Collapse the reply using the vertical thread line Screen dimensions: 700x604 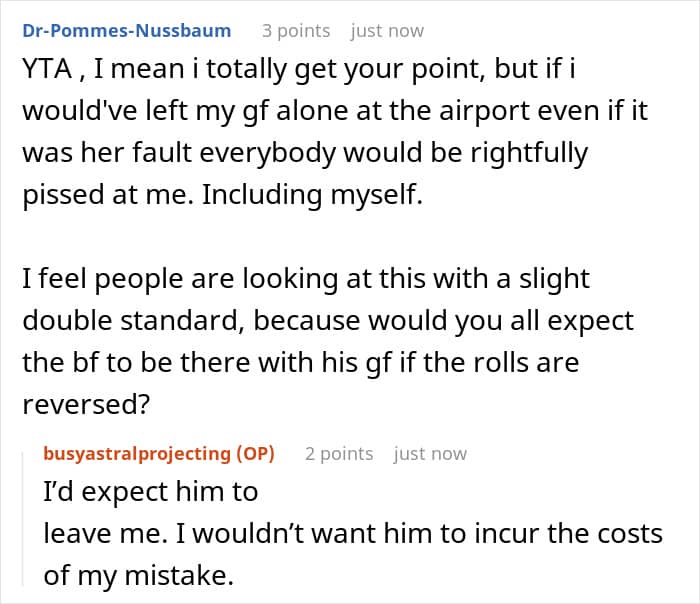click(x=23, y=518)
